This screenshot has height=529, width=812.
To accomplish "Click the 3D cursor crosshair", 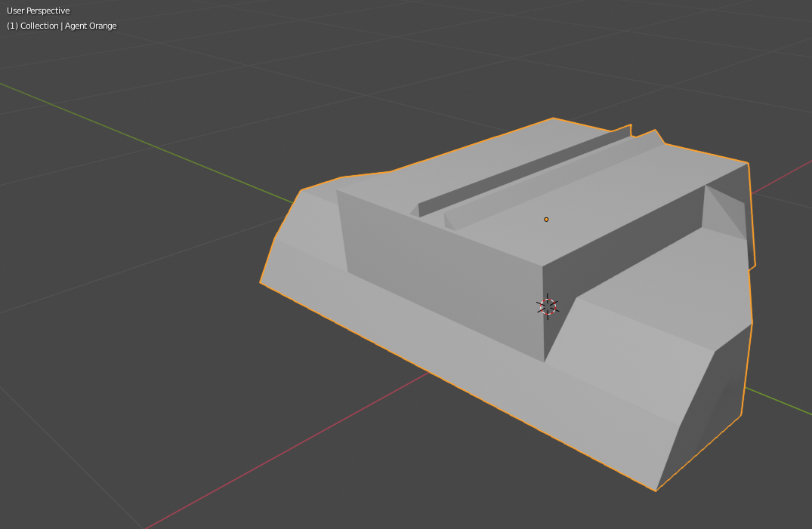I will tap(548, 306).
